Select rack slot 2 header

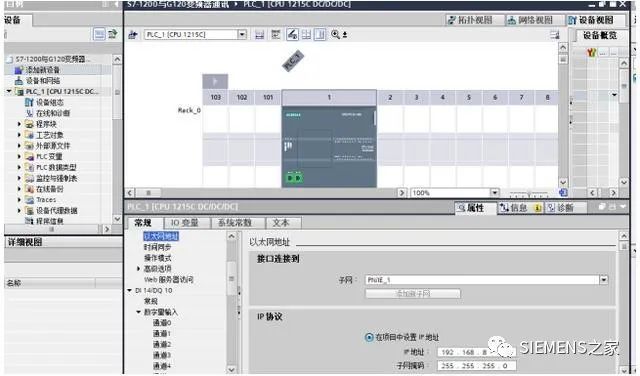coord(390,98)
